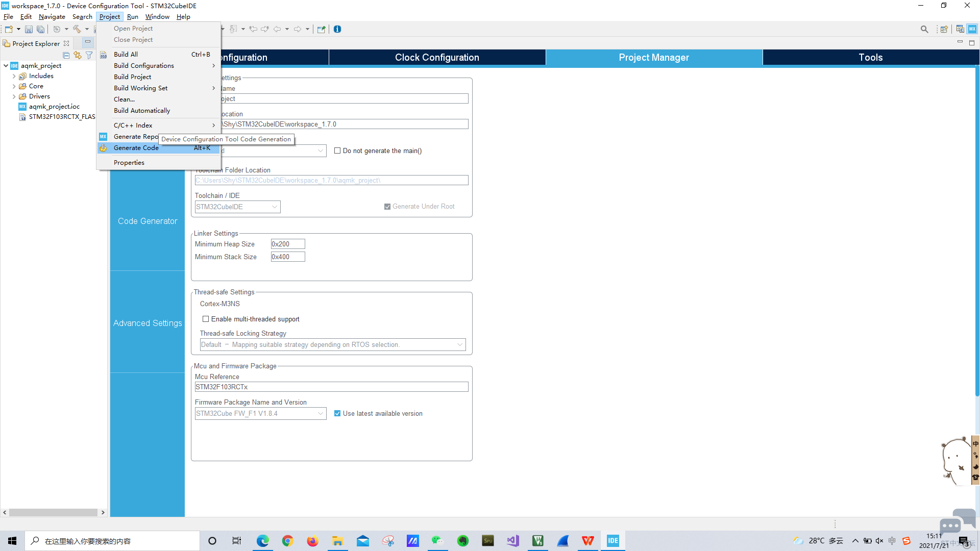This screenshot has height=551, width=980.
Task: Click the Last Edit Location arrow icon
Action: 253,29
